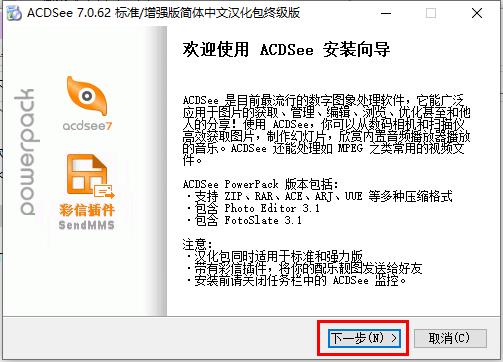Click the installer icon in title bar
Image resolution: width=503 pixels, height=362 pixels.
(x=14, y=13)
